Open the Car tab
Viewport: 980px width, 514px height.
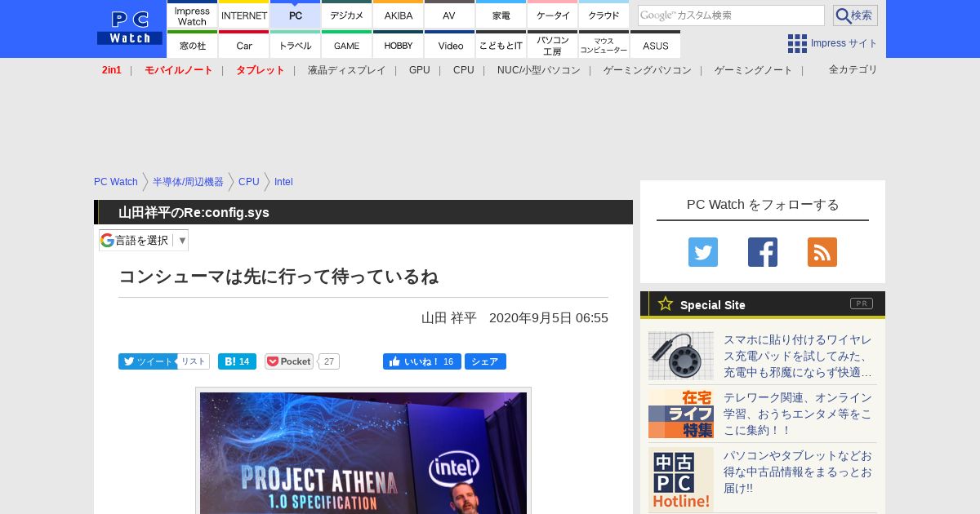click(244, 45)
